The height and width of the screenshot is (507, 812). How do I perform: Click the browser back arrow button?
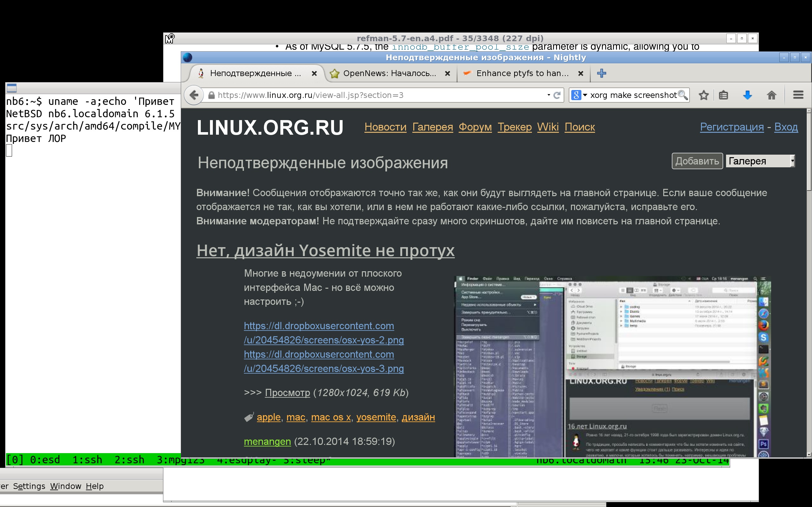pyautogui.click(x=193, y=95)
